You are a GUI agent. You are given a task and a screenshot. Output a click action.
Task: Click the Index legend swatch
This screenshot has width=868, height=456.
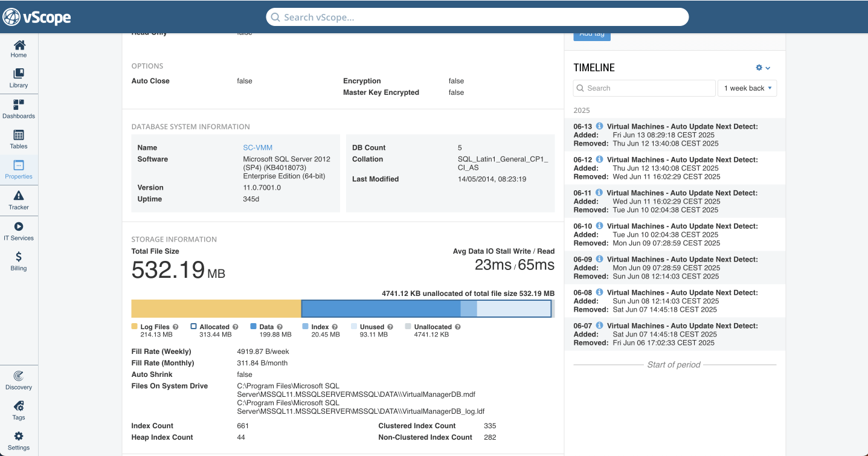(306, 326)
